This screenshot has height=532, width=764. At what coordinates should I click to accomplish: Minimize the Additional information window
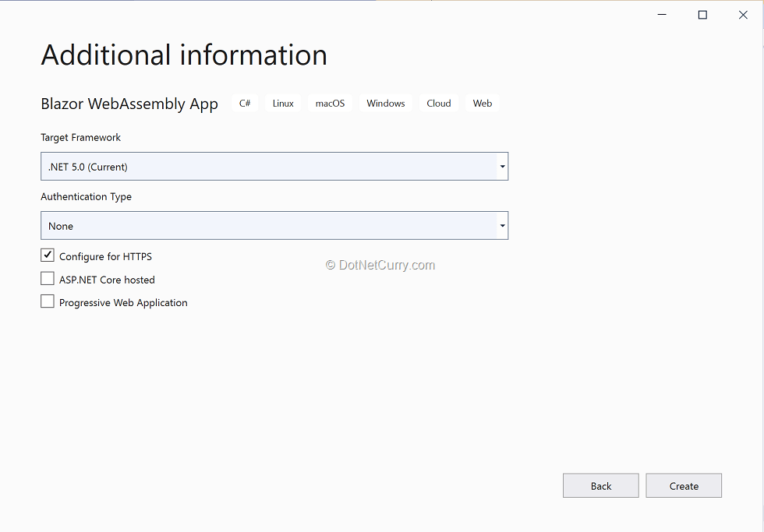point(662,15)
